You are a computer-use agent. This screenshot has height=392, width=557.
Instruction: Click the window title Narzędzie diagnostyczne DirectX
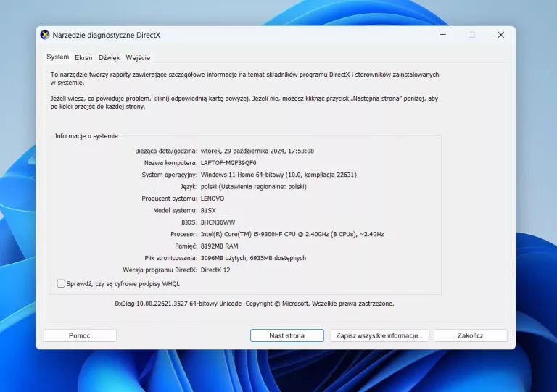(x=106, y=35)
